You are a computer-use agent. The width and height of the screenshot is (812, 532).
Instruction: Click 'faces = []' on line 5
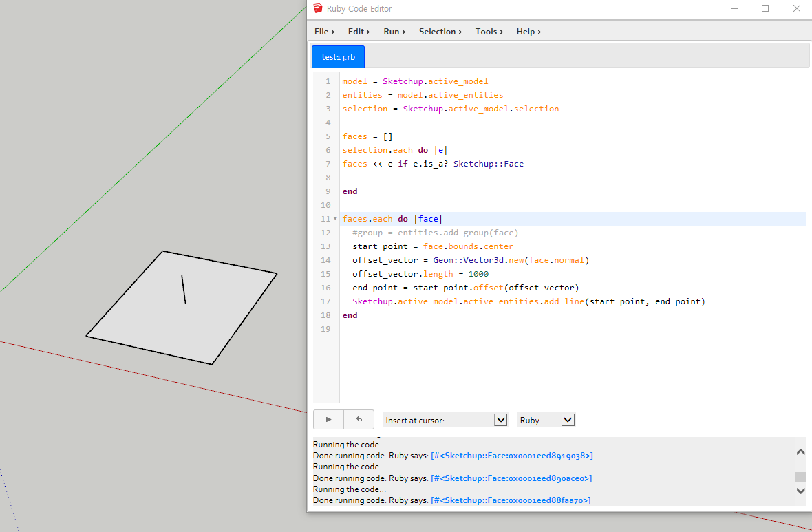click(367, 136)
